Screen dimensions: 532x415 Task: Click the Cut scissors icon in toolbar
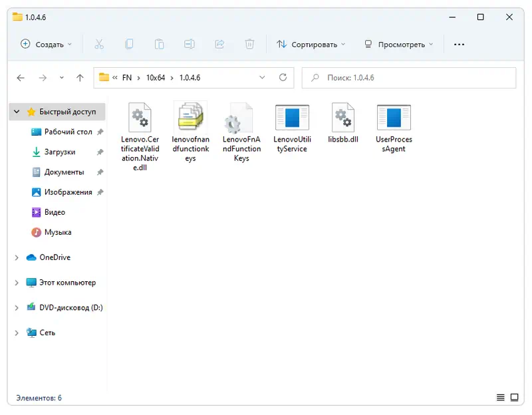tap(99, 45)
